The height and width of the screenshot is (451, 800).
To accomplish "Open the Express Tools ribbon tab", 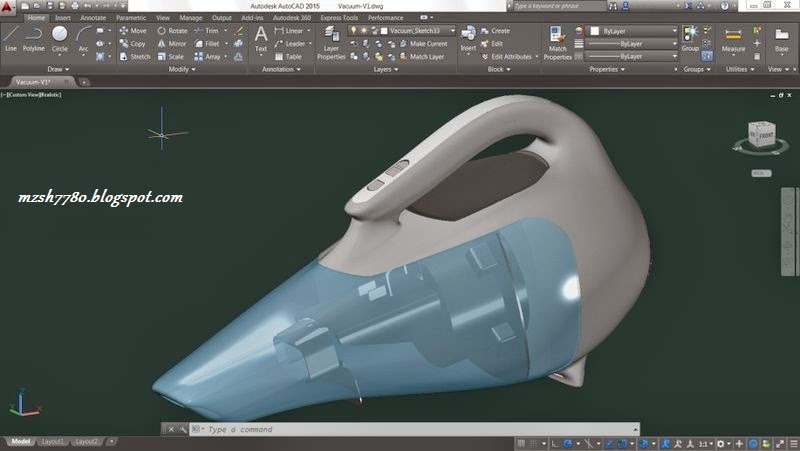I will [x=339, y=18].
